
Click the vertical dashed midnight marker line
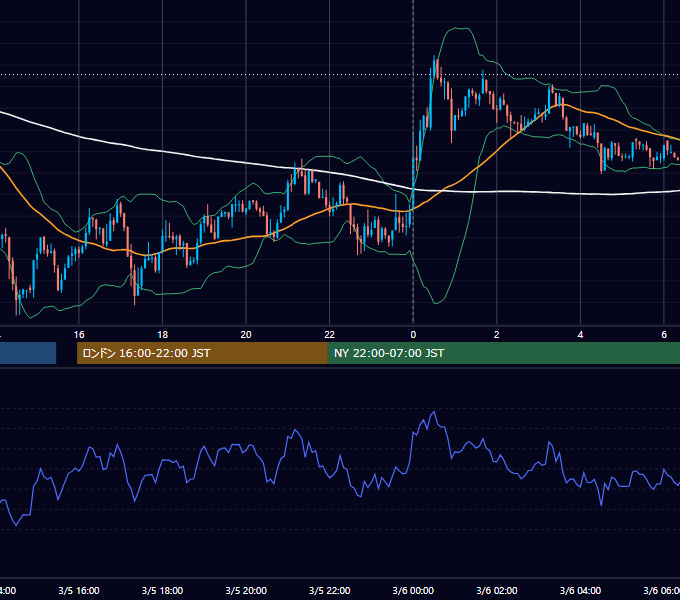tap(413, 163)
